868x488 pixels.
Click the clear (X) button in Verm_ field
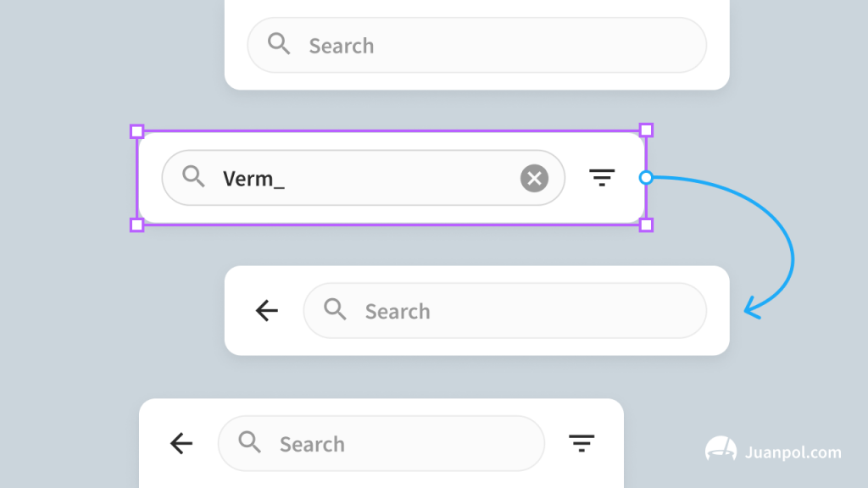[x=534, y=178]
